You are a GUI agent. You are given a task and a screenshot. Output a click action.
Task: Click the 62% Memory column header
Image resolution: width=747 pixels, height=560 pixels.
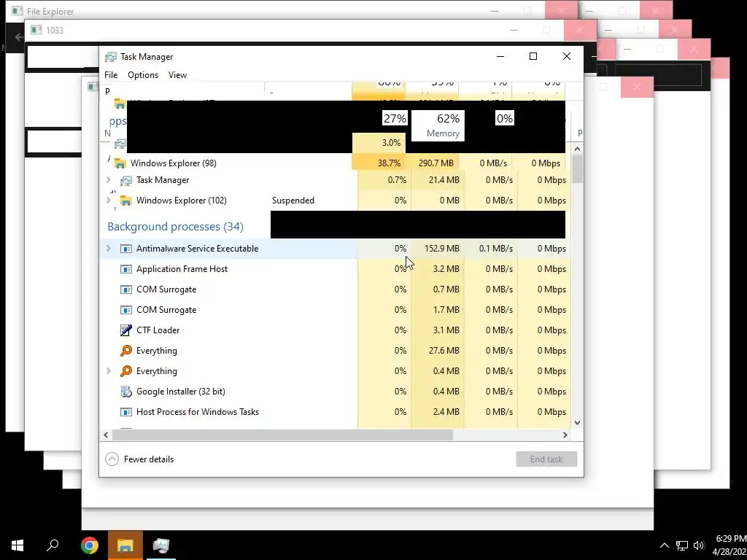pos(438,125)
